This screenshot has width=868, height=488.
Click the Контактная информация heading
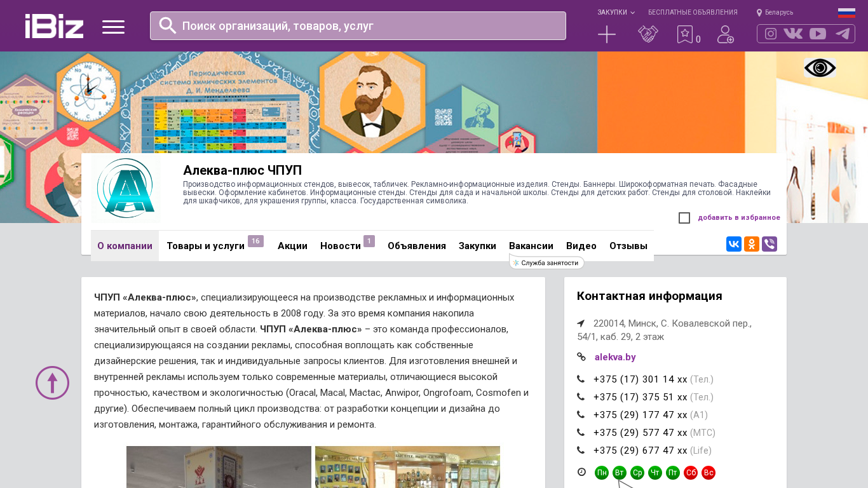click(x=649, y=296)
